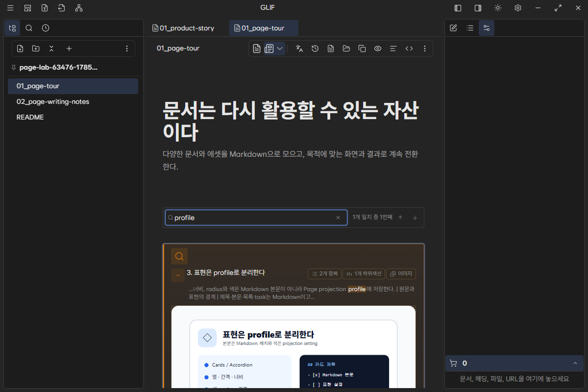This screenshot has height=392, width=588.
Task: Click the '1개 일치 중 1번째' match counter
Action: 372,217
